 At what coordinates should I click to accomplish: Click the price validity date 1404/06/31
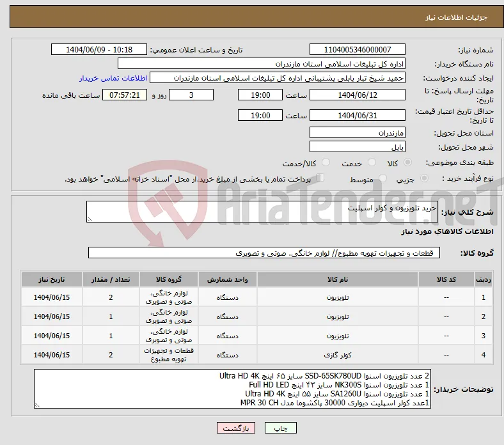click(x=358, y=115)
